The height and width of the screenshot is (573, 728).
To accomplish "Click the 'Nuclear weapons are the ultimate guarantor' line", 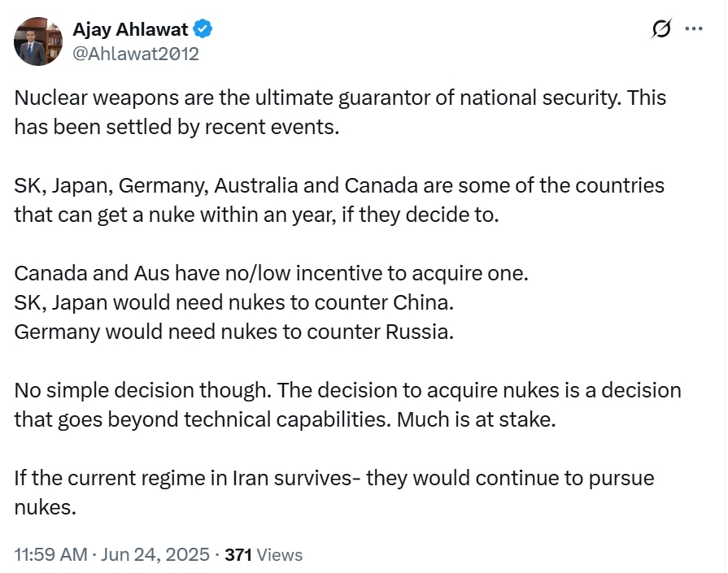I will tap(340, 98).
